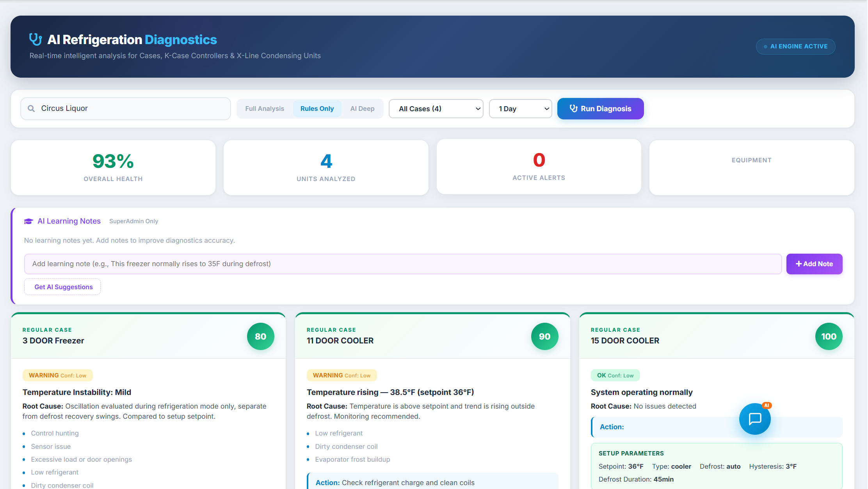Click 'Defrost: auto' parameter
This screenshot has height=489, width=868.
pos(720,466)
